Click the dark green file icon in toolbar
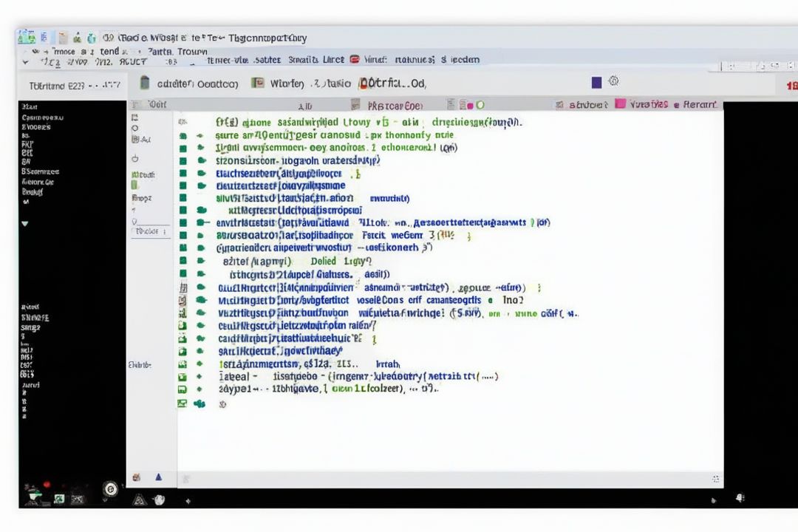This screenshot has height=532, width=798. point(145,83)
